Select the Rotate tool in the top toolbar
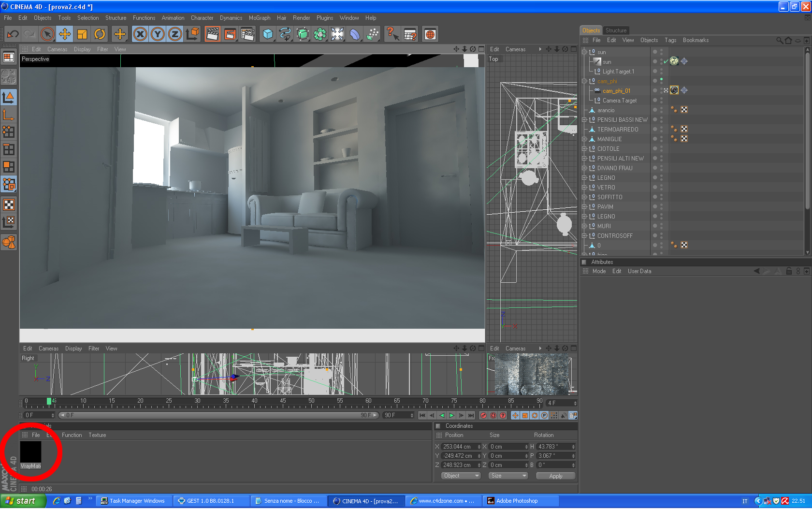Viewport: 812px width, 509px height. click(x=100, y=34)
